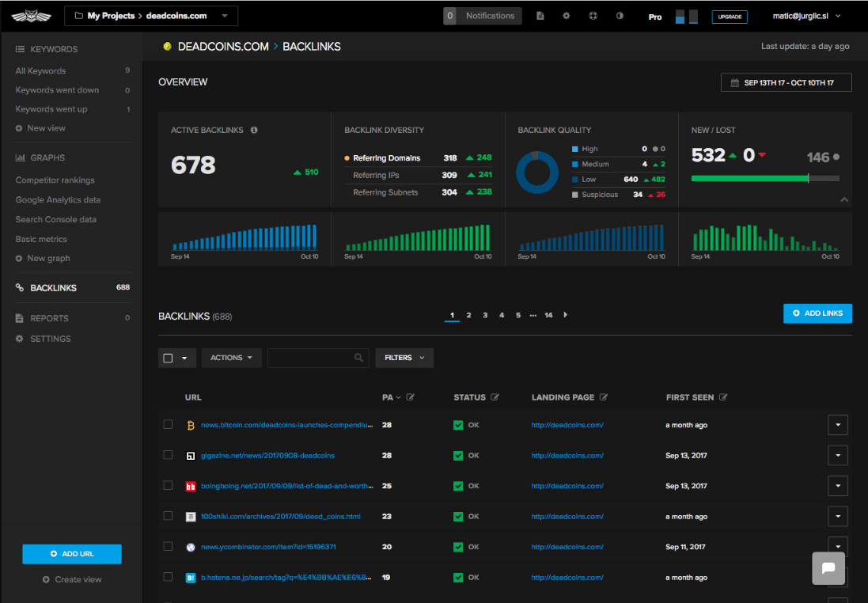868x603 pixels.
Task: Tick the boingboing.net row checkbox
Action: (168, 485)
